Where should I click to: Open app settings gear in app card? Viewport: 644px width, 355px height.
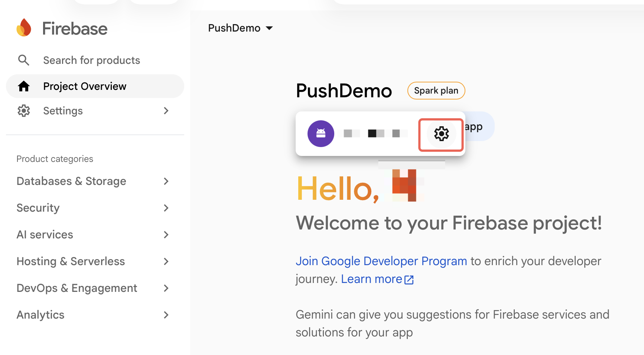(x=441, y=134)
